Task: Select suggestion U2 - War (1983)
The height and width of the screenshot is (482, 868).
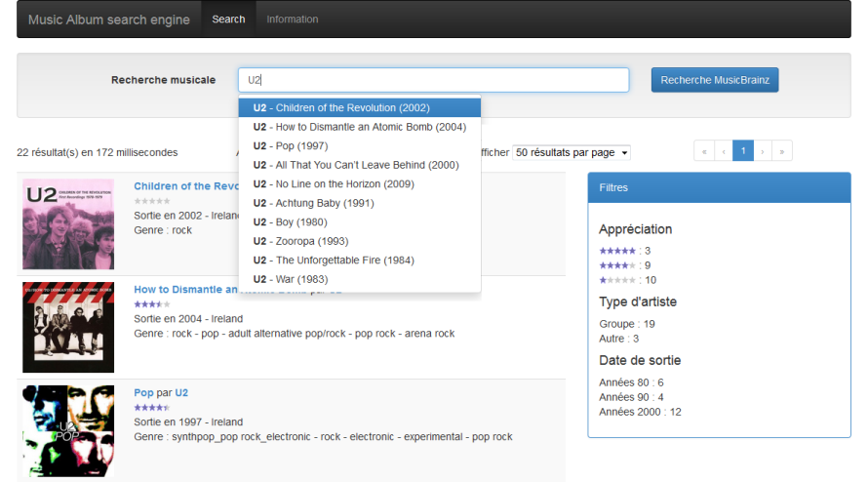Action: (x=360, y=279)
